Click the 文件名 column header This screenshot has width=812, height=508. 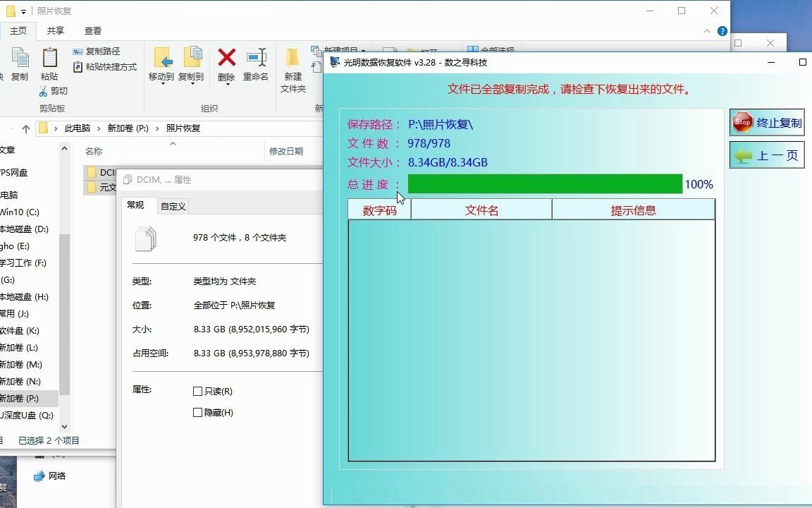point(481,210)
